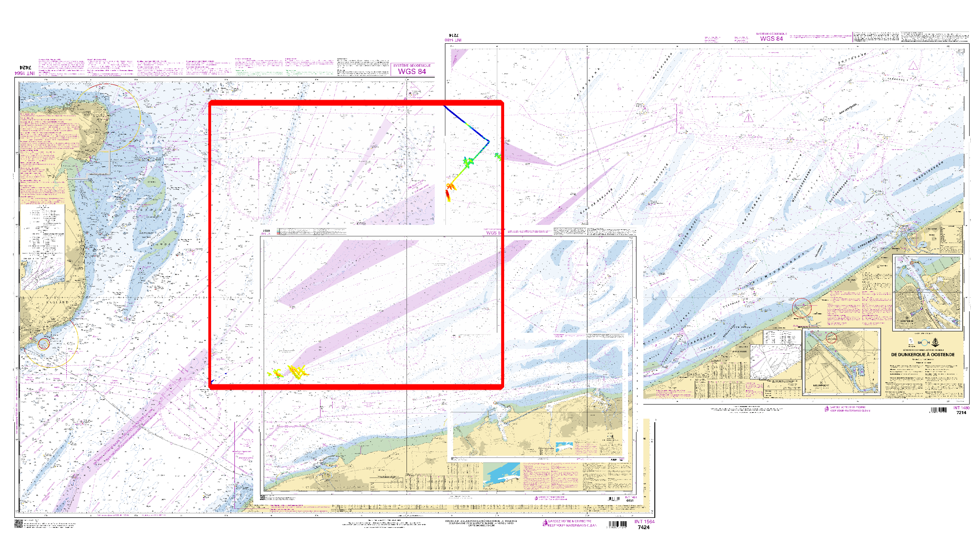The height and width of the screenshot is (534, 980).
Task: Click the red selection rectangle's top edge
Action: [356, 103]
